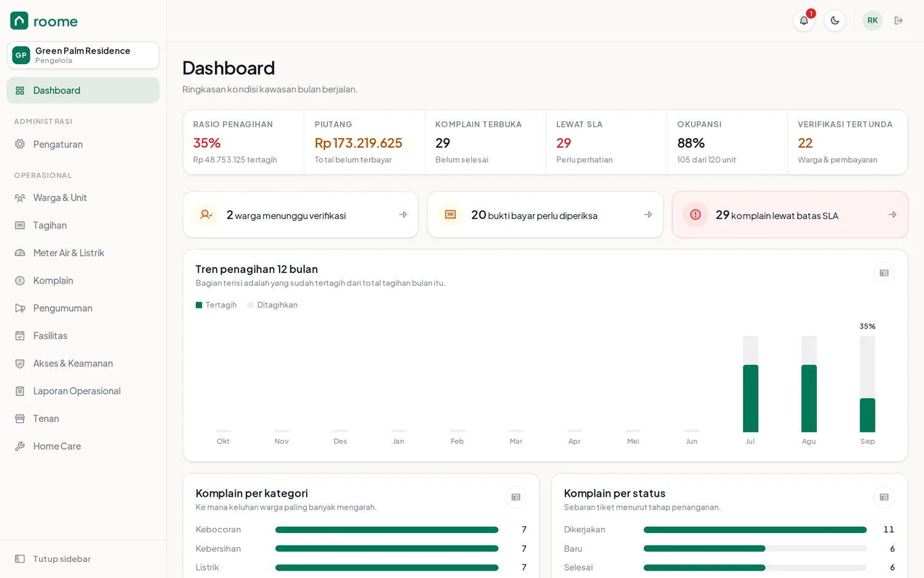Click Kebocoran progress bar

coord(387,530)
